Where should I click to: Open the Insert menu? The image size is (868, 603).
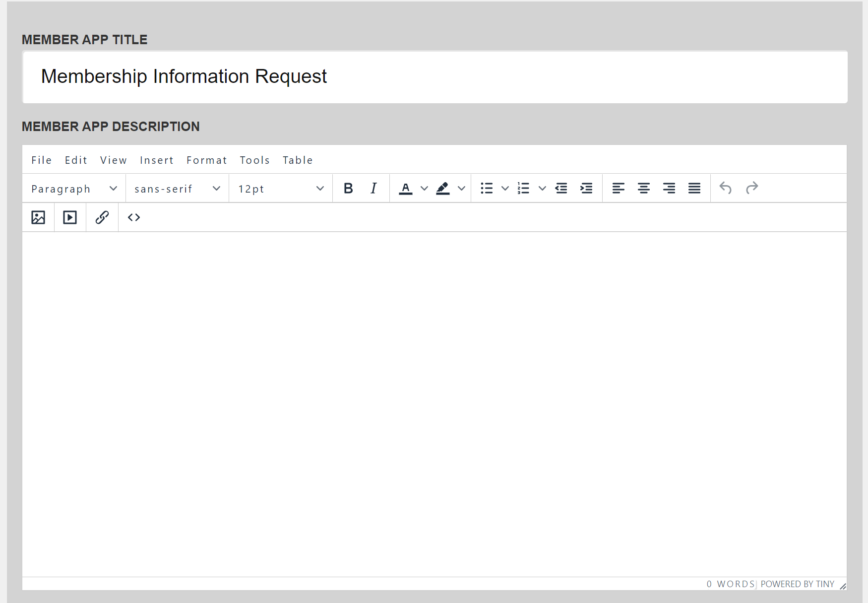(x=157, y=160)
